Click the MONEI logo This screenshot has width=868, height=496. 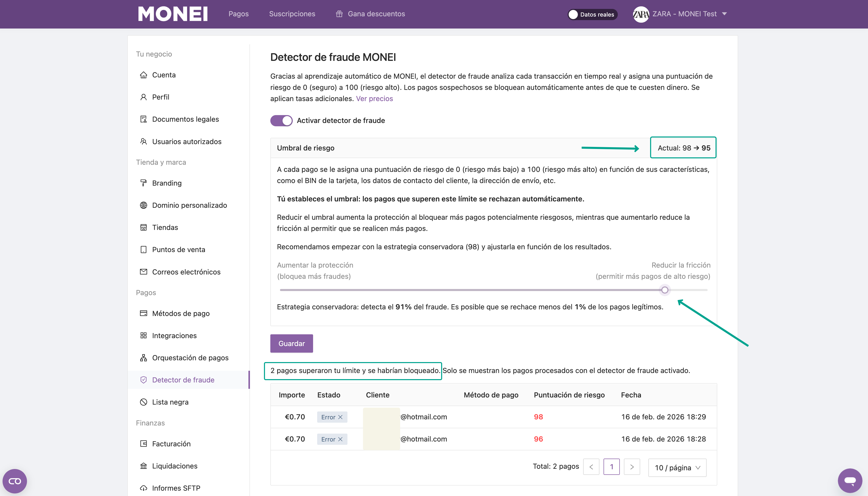pyautogui.click(x=173, y=14)
